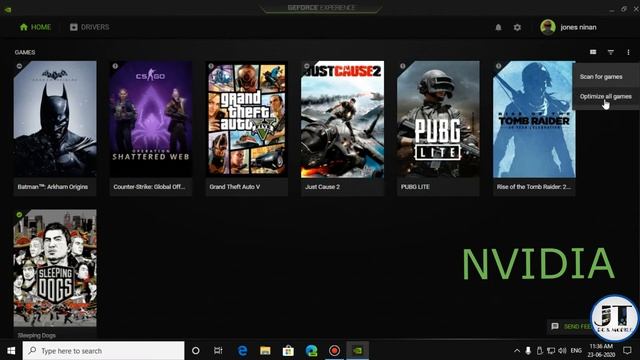Click Just Cause 2 status badge
The width and height of the screenshot is (640, 360).
307,66
